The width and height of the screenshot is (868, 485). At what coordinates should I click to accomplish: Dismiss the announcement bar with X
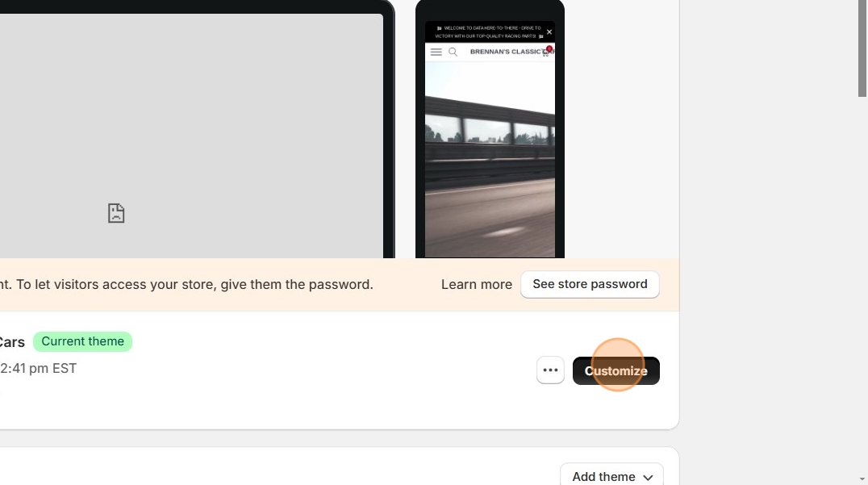549,32
